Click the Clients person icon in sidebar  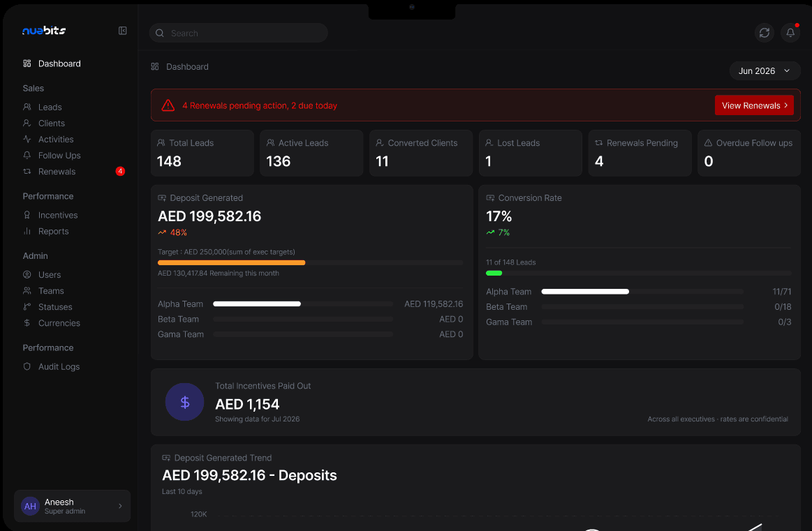click(27, 124)
